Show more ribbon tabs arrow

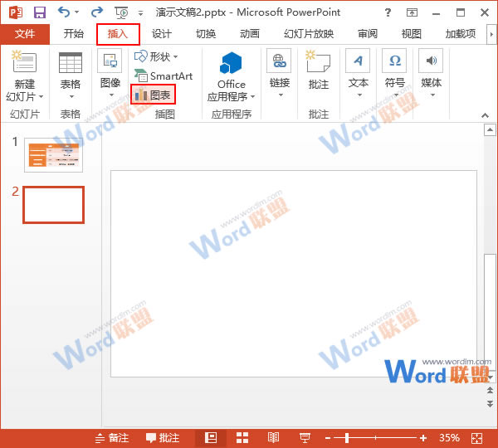click(491, 34)
